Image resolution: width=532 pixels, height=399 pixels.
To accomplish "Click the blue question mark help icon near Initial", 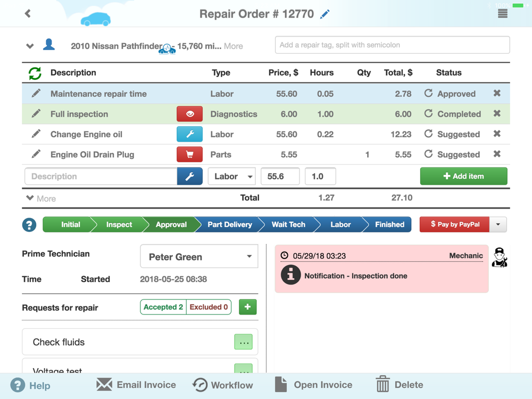I will tap(29, 225).
